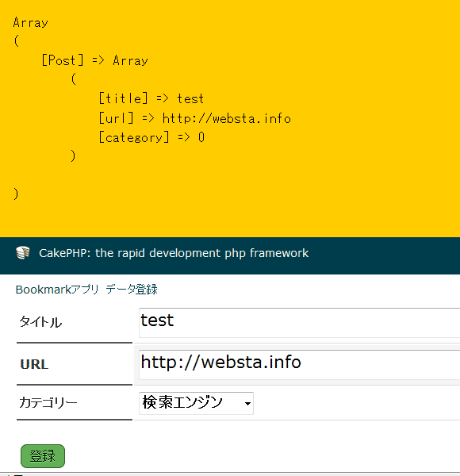Click the arrow of the category combo box
Image resolution: width=460 pixels, height=476 pixels.
coord(247,404)
